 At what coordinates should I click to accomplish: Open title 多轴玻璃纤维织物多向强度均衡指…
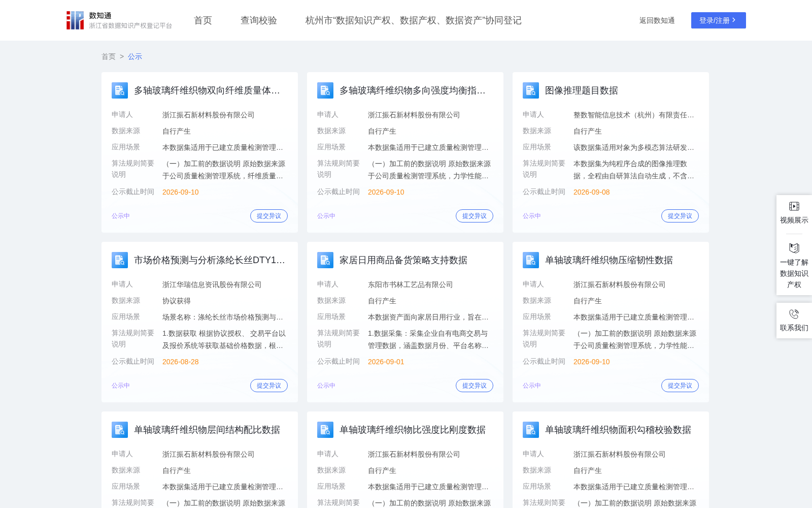pos(413,90)
